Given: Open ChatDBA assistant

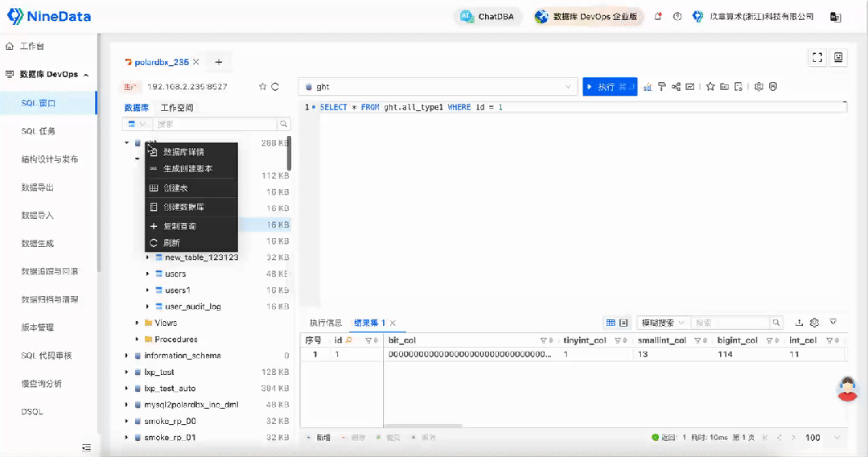Looking at the screenshot, I should 487,17.
